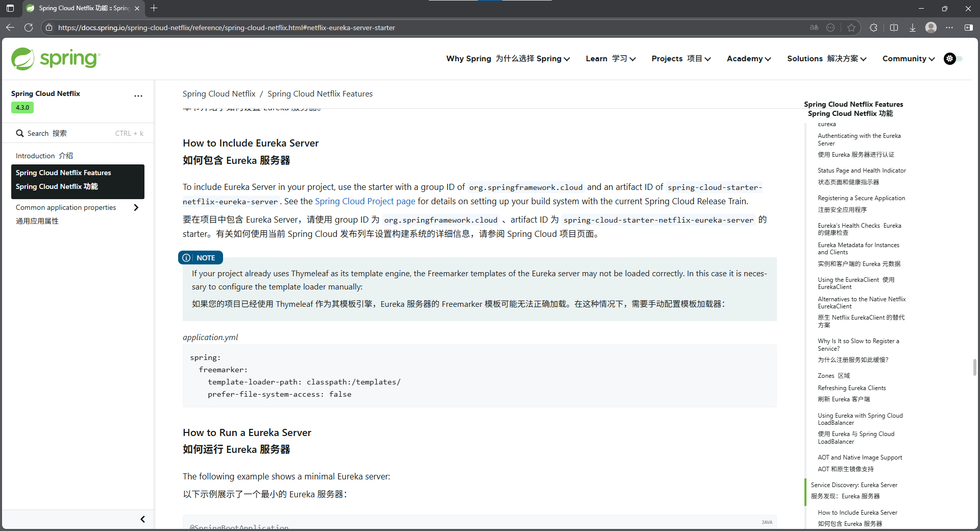The height and width of the screenshot is (531, 980).
Task: Toggle browser sidebar panel
Action: click(x=968, y=28)
